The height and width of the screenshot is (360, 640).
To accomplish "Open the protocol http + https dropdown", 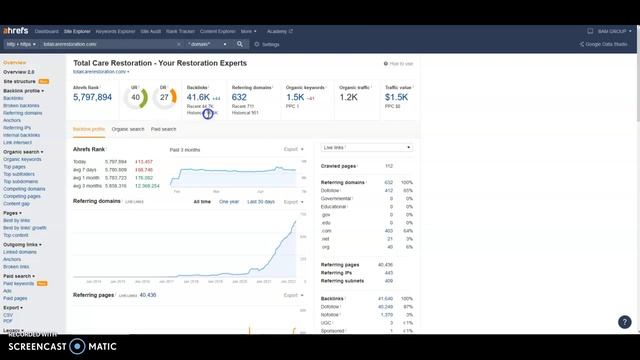I will (21, 44).
